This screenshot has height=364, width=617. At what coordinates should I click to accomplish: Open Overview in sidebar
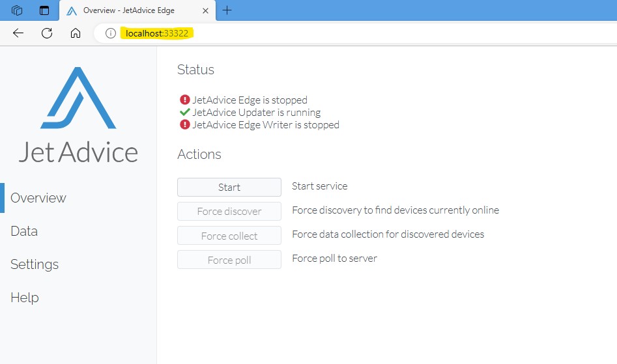(38, 198)
